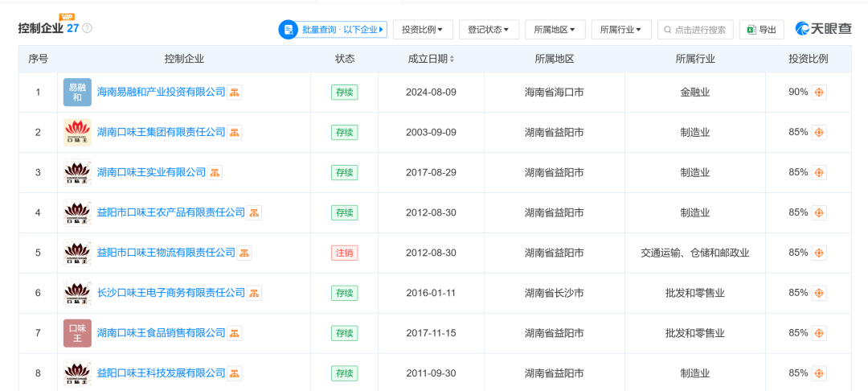Click the date 2024-08-09
The image size is (868, 391).
pos(432,93)
